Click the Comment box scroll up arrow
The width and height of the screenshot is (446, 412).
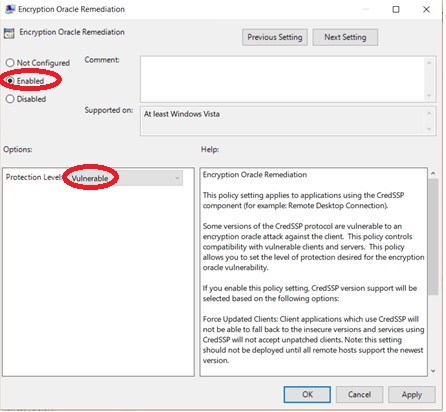pos(429,63)
